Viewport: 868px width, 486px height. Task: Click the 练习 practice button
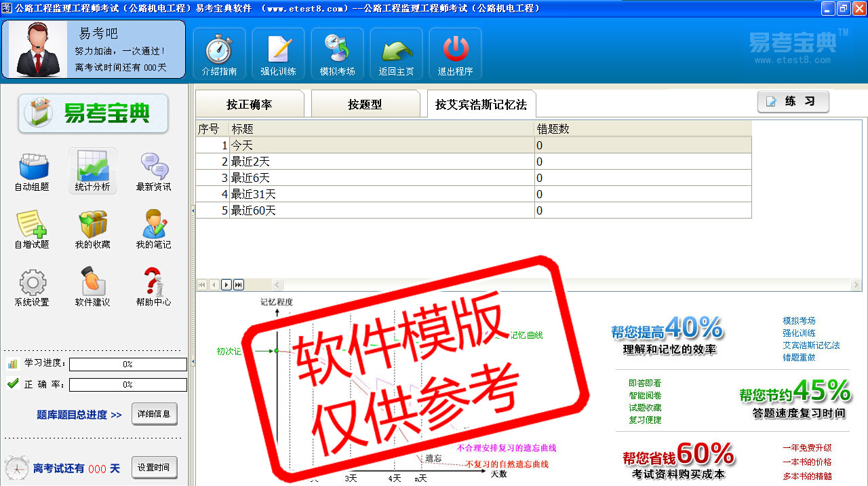[793, 102]
